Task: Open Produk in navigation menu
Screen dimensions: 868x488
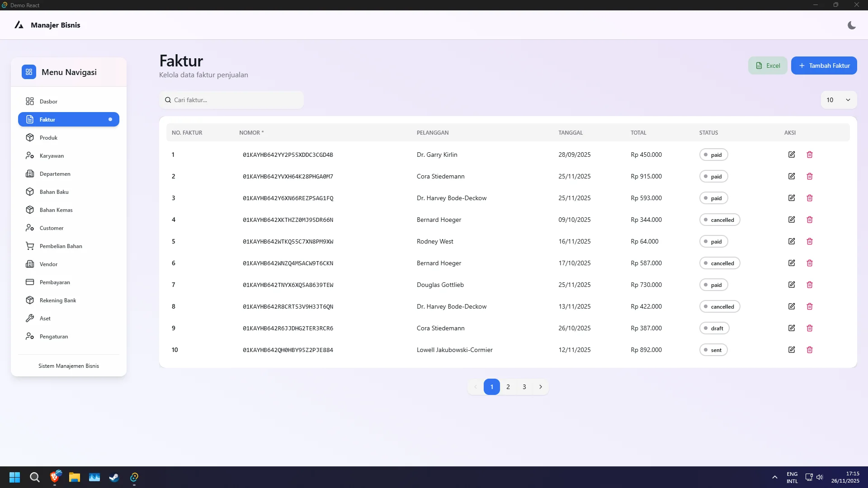Action: [48, 138]
